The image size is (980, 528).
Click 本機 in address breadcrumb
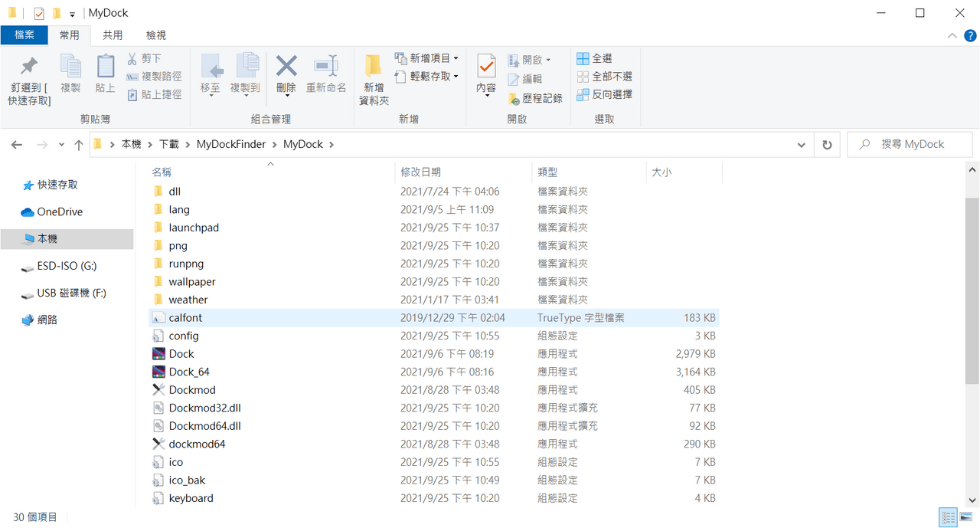coord(132,144)
